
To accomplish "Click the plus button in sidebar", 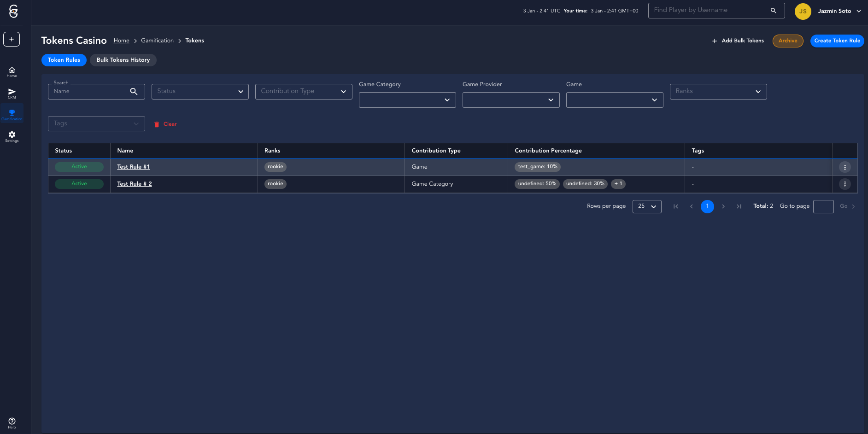I will (12, 39).
